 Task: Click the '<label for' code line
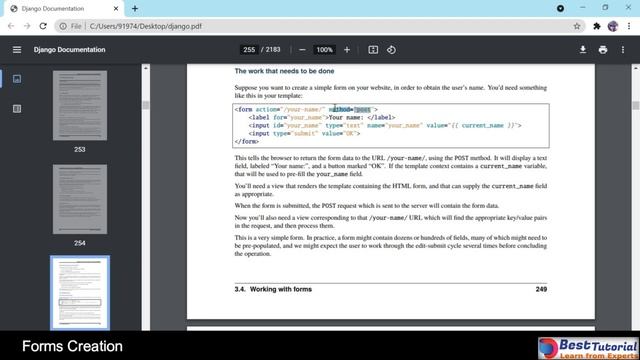click(x=322, y=118)
